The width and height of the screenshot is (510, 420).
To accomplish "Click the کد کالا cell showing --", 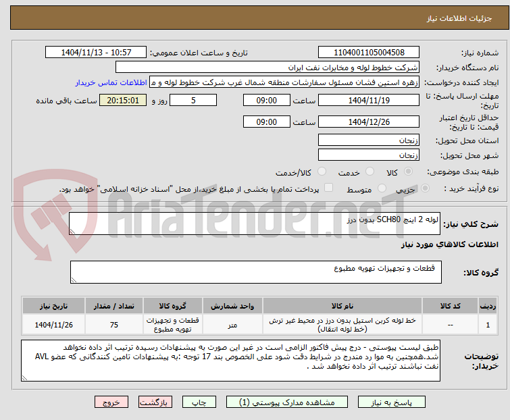I will pos(450,324).
